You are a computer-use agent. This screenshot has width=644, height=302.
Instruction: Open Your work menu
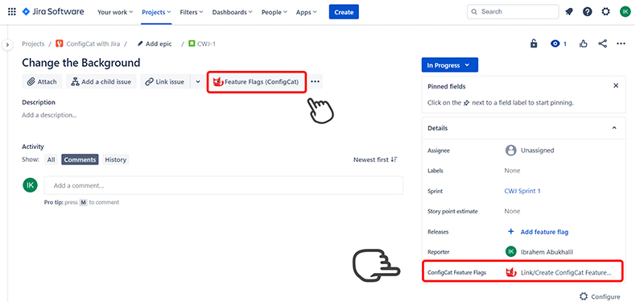click(x=115, y=12)
